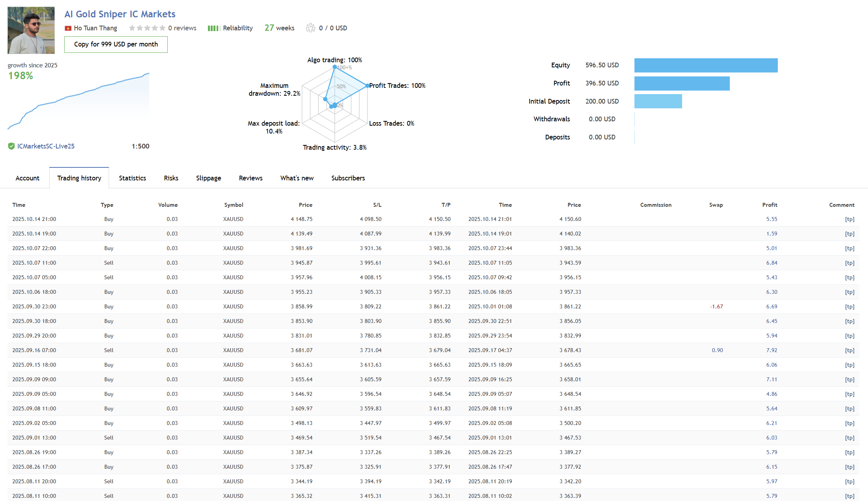Click the Maximum drawdown radar chart point
Screen dimensions: 868x501
point(325,99)
